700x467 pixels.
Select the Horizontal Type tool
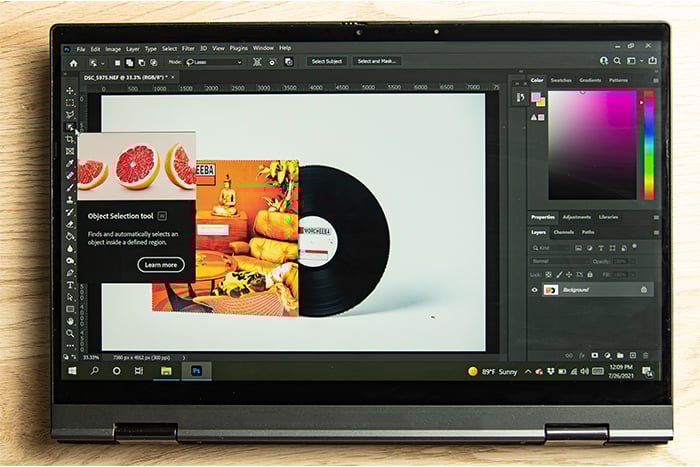point(70,285)
